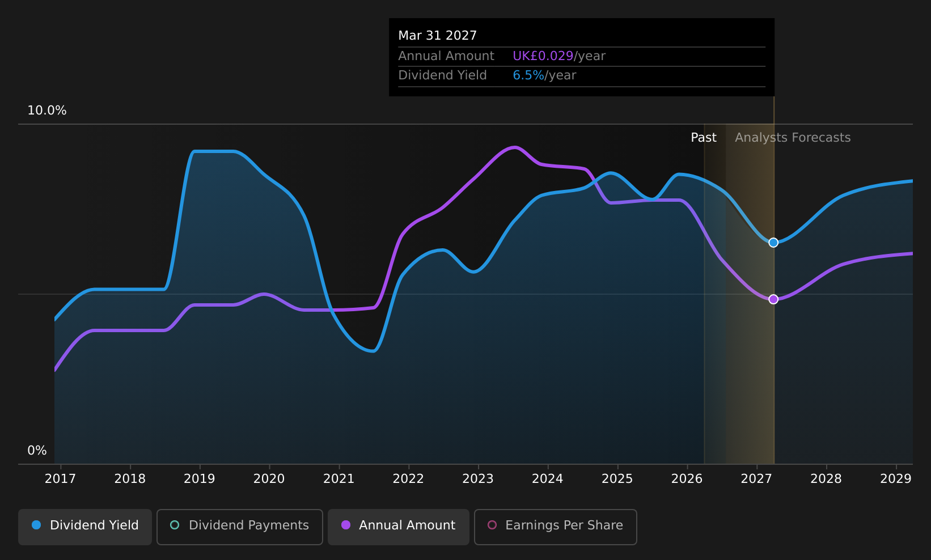Screen dimensions: 931x560
Task: Click the 2020 x-axis label
Action: point(269,479)
